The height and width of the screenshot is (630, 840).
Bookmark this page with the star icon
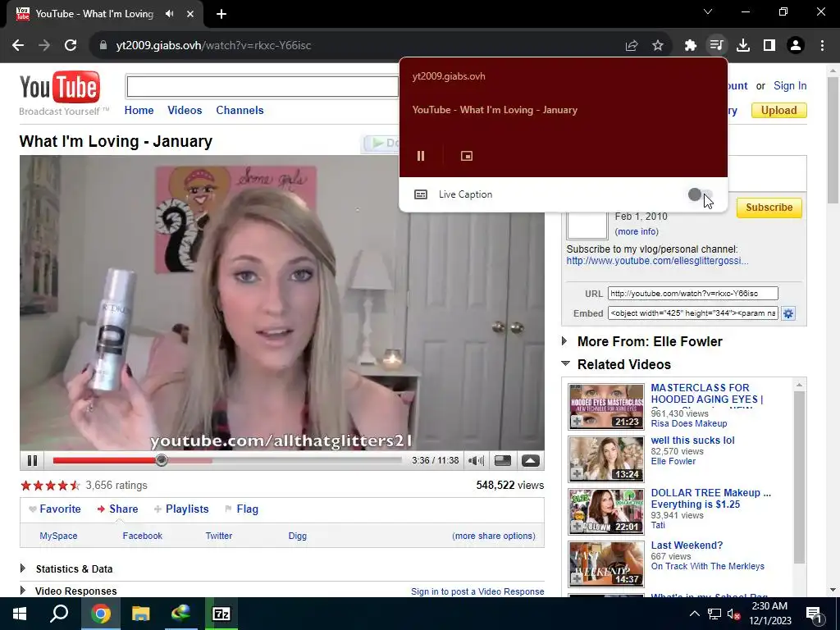click(658, 46)
